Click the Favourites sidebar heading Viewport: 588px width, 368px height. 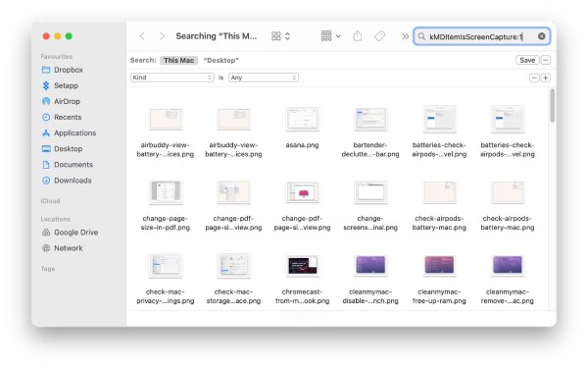click(x=56, y=56)
